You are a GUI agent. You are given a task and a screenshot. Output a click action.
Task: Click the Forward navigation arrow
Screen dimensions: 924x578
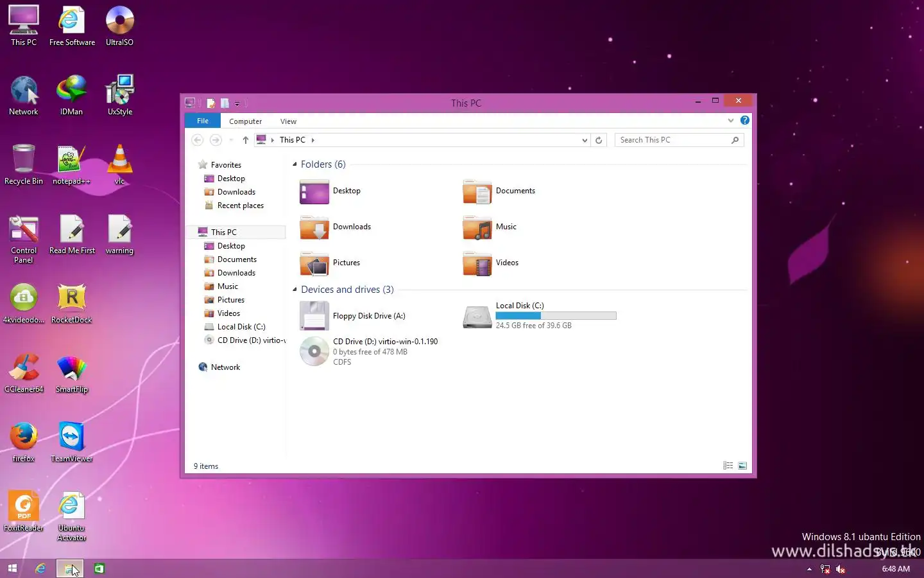216,140
